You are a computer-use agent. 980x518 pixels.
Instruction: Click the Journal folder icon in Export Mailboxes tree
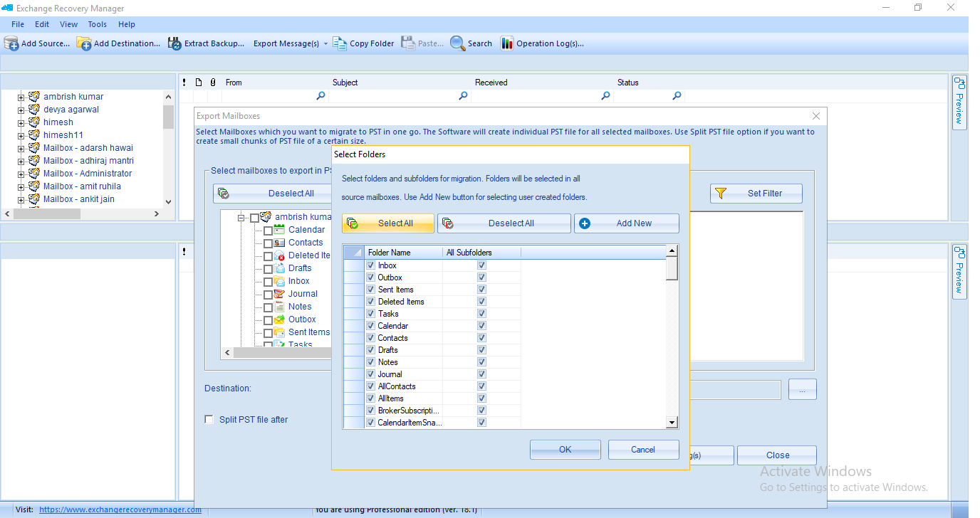point(279,294)
